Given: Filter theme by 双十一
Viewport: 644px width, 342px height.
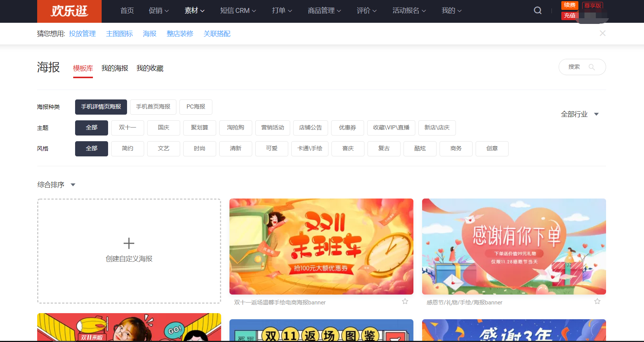Looking at the screenshot, I should 127,128.
